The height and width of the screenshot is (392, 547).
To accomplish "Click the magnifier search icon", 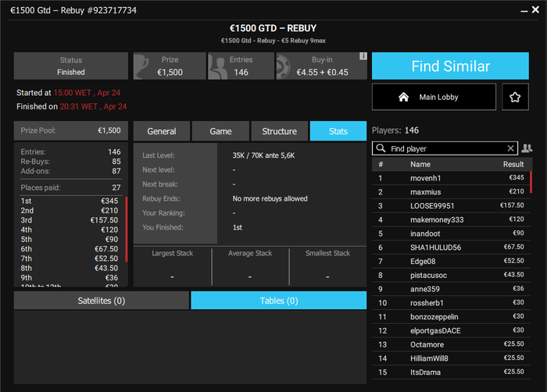I will coord(381,148).
